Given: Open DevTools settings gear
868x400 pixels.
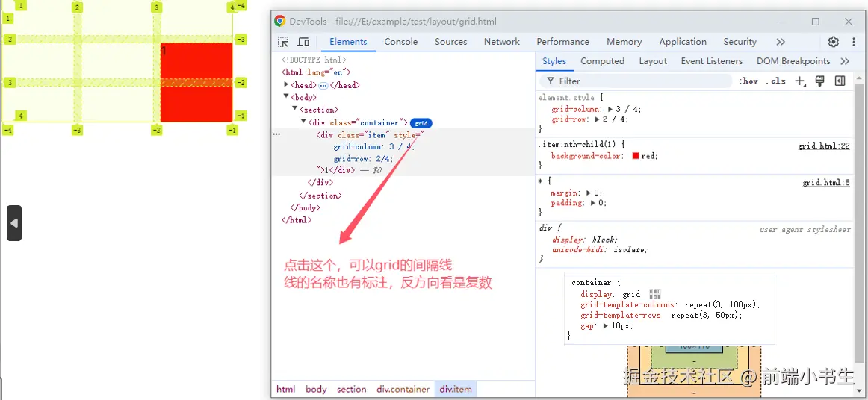Looking at the screenshot, I should 833,42.
